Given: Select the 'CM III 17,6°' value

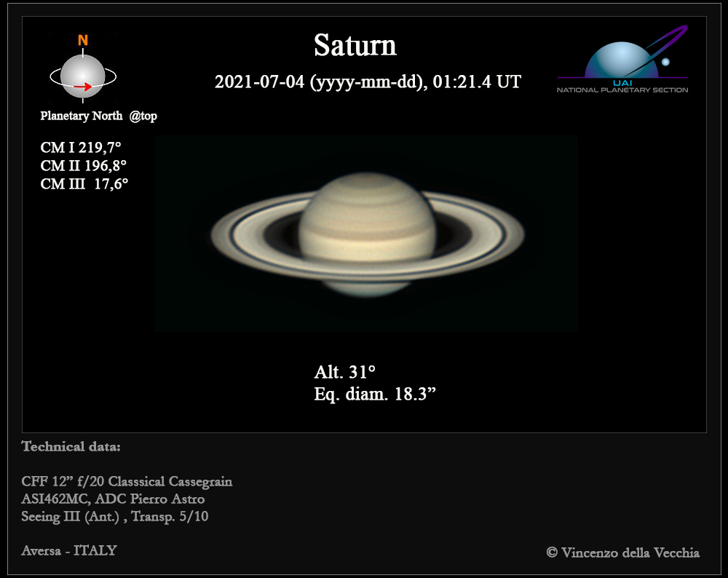Looking at the screenshot, I should coord(84,184).
